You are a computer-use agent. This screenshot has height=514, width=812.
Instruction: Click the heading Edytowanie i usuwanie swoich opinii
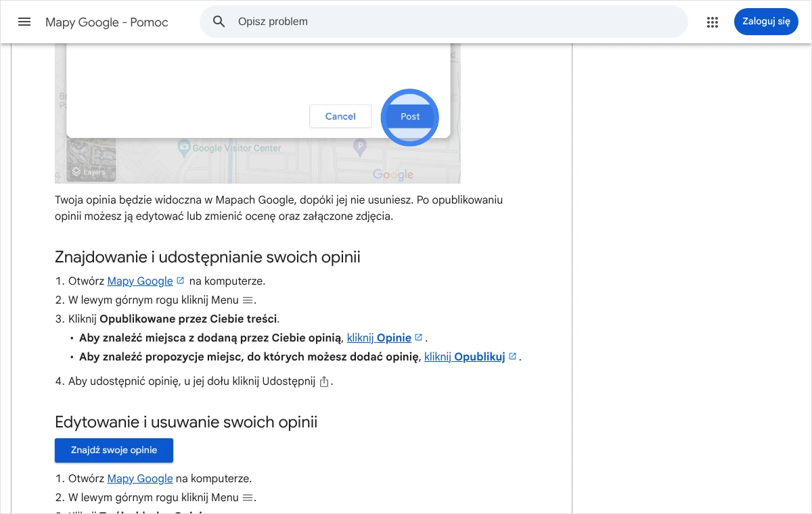click(186, 423)
